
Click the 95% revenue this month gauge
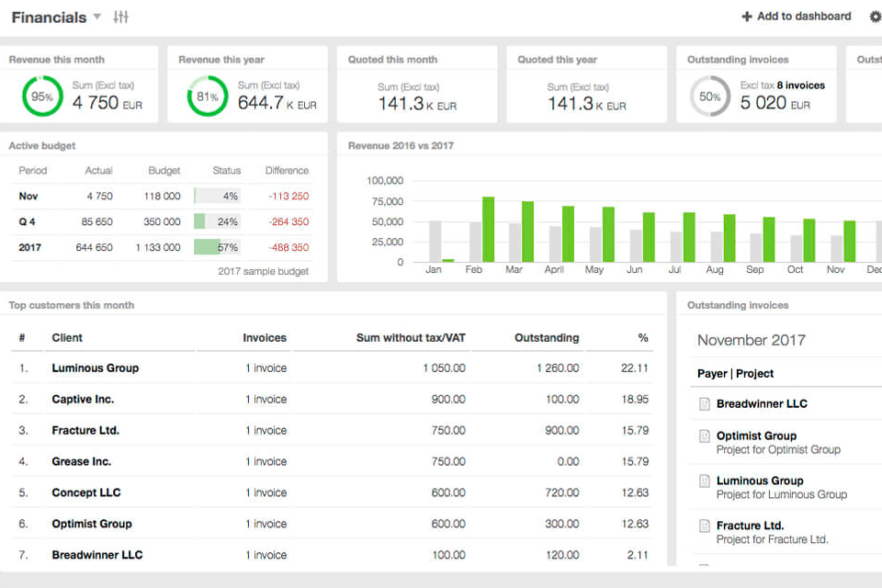click(42, 96)
